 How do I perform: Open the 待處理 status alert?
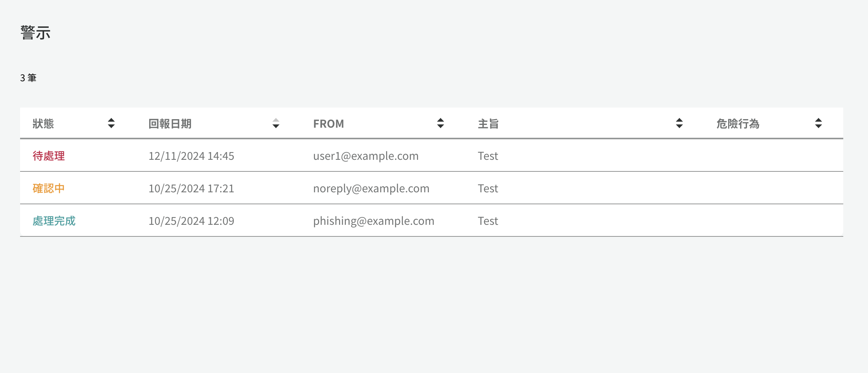(49, 156)
